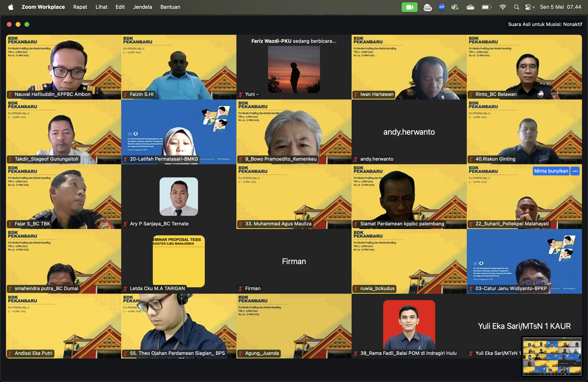This screenshot has width=588, height=382.
Task: Click muted mic icon on Ary P Sanjaya
Action: click(125, 224)
